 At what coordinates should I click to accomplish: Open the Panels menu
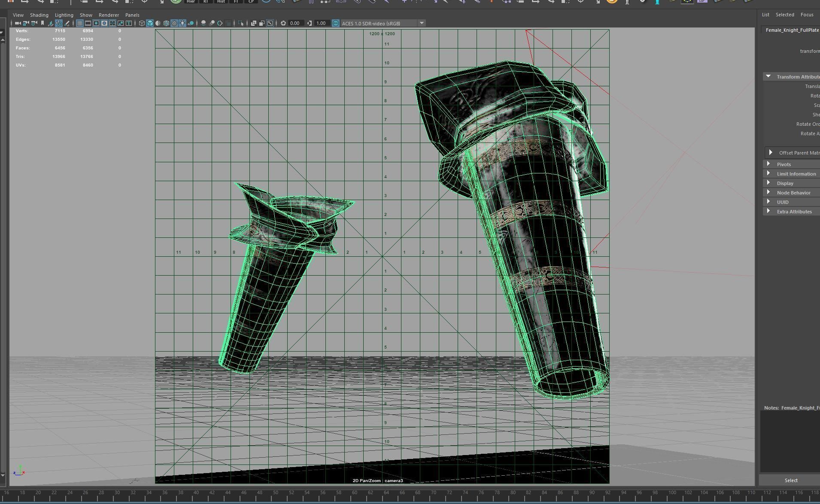click(132, 15)
